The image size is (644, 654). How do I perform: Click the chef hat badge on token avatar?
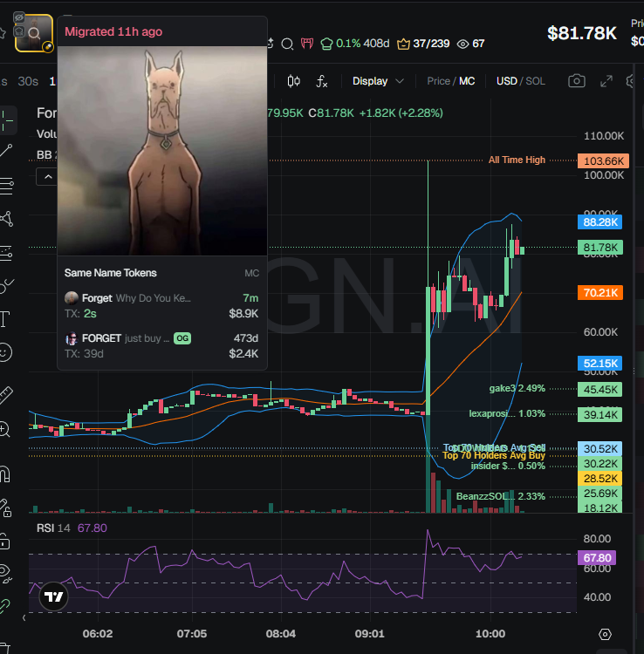coord(19,31)
